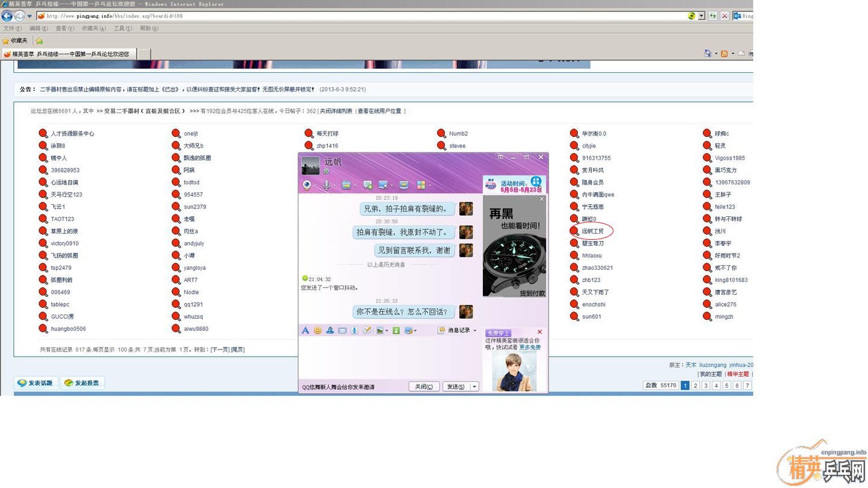Expand the send button options arrow

click(475, 387)
